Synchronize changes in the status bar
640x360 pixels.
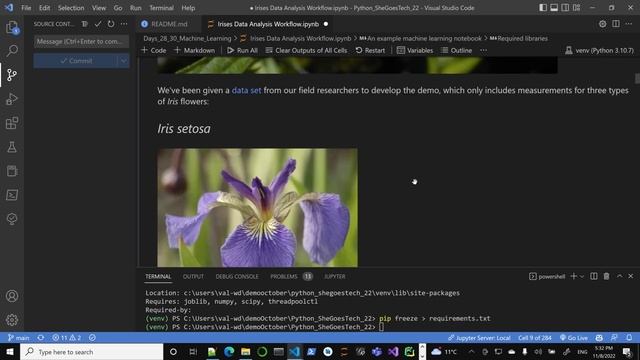(40, 338)
